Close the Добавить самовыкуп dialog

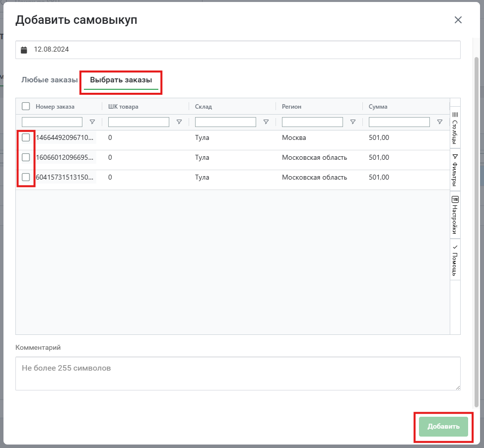point(458,20)
